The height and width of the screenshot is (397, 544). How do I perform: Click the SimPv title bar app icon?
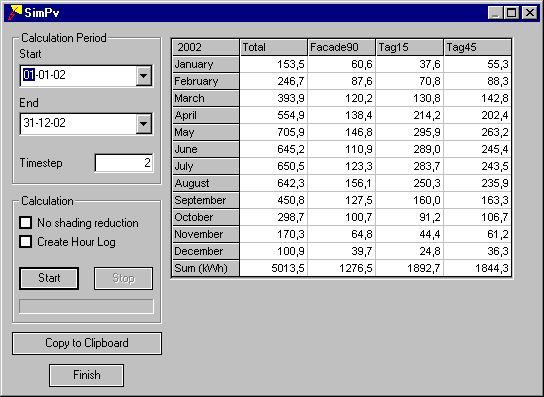(x=14, y=13)
